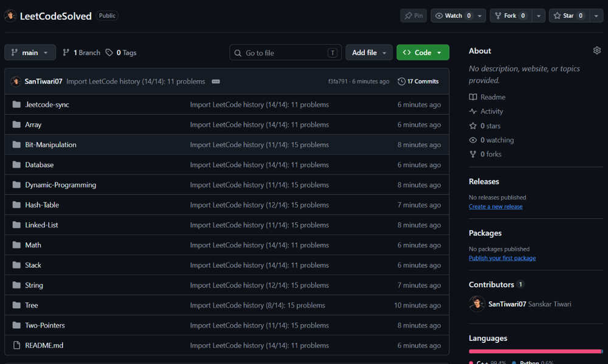Open the Dynamic-Programming folder name
The height and width of the screenshot is (364, 608).
[x=60, y=185]
